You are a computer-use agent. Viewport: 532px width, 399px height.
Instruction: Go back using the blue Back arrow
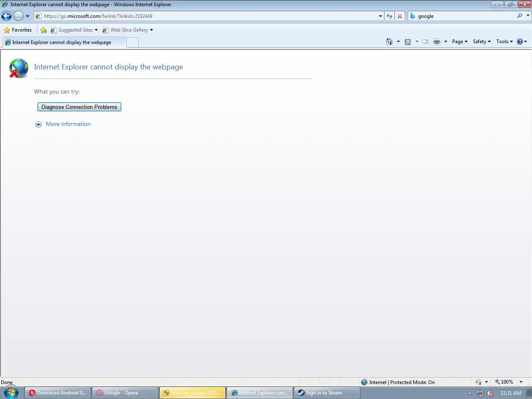coord(6,16)
